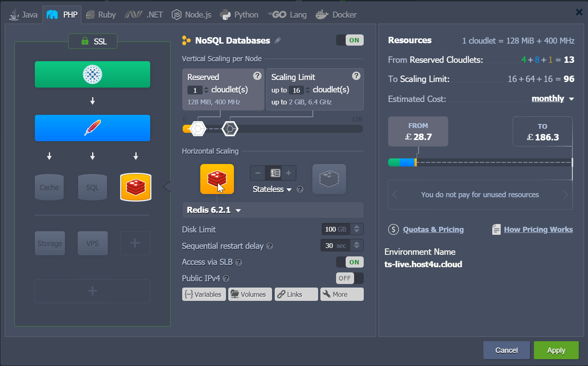588x366 pixels.
Task: Turn off the NoSQL Databases switch
Action: [350, 40]
